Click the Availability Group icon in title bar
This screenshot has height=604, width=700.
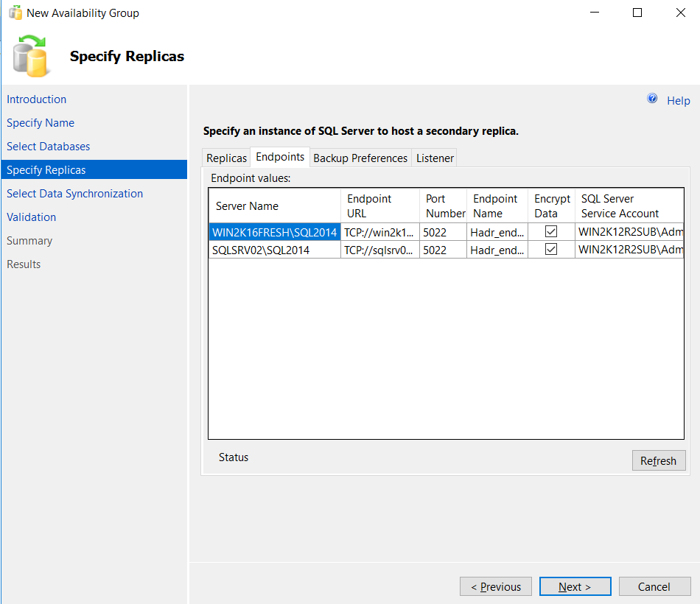13,12
